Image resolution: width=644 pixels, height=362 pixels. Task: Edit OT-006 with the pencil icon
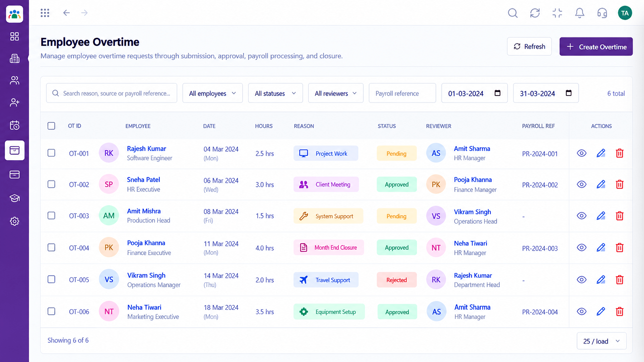(x=601, y=312)
